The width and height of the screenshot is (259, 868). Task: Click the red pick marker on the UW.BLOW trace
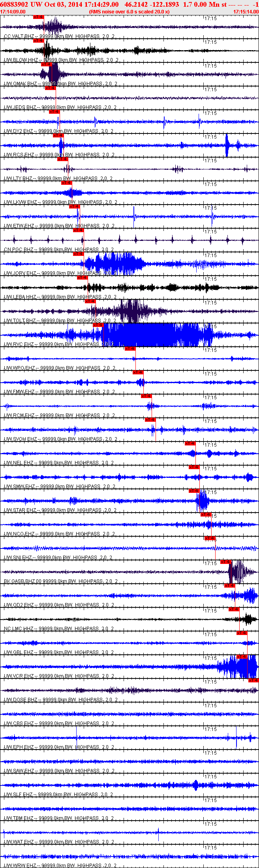tap(39, 41)
